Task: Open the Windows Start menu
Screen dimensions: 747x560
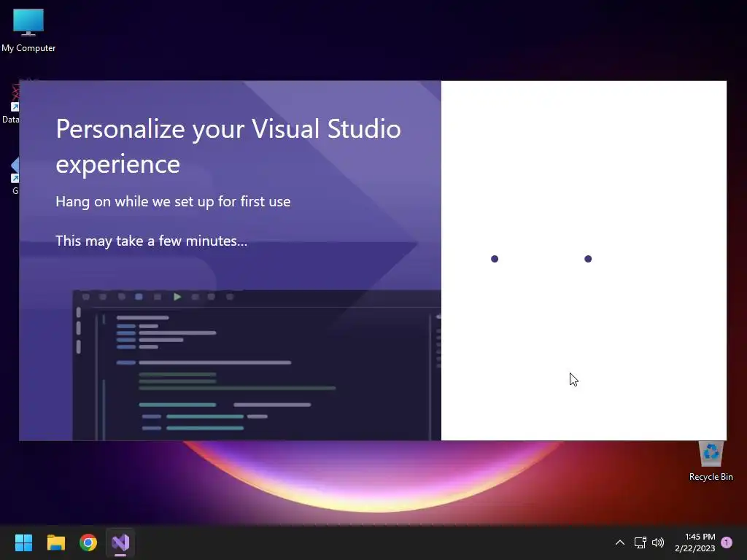Action: (23, 542)
